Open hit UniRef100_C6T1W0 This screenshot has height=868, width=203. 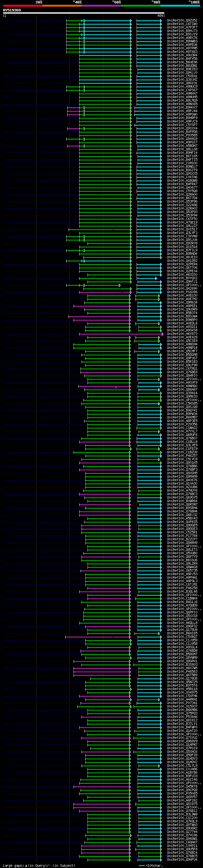[x=182, y=24]
